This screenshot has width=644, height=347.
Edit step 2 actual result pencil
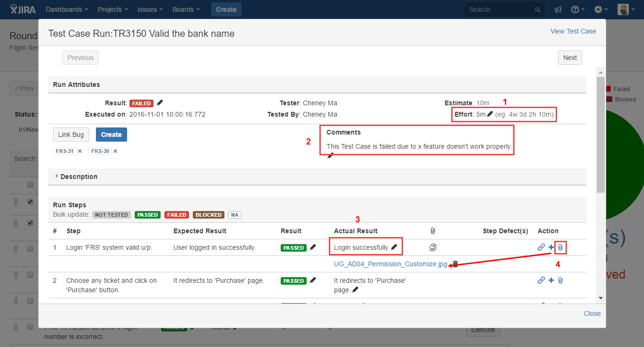[x=355, y=289]
